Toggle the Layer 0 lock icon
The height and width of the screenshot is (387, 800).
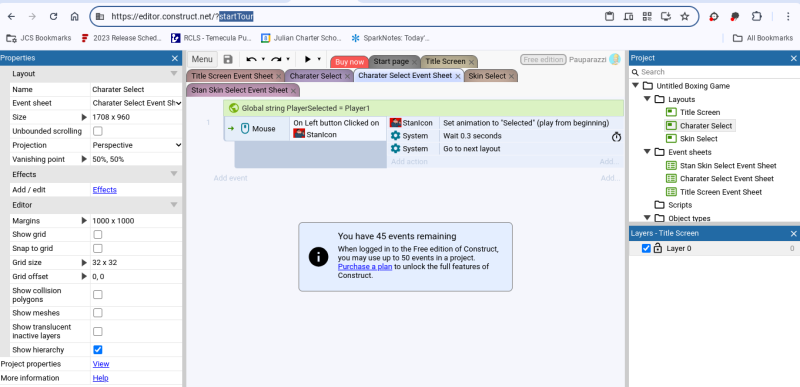point(658,248)
